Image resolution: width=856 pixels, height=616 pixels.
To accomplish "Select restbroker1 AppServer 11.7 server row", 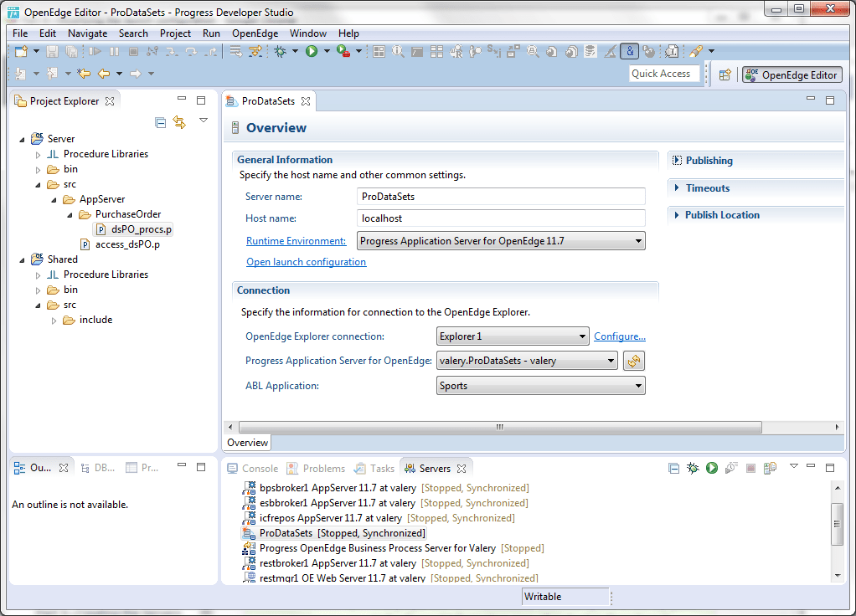I will point(386,563).
